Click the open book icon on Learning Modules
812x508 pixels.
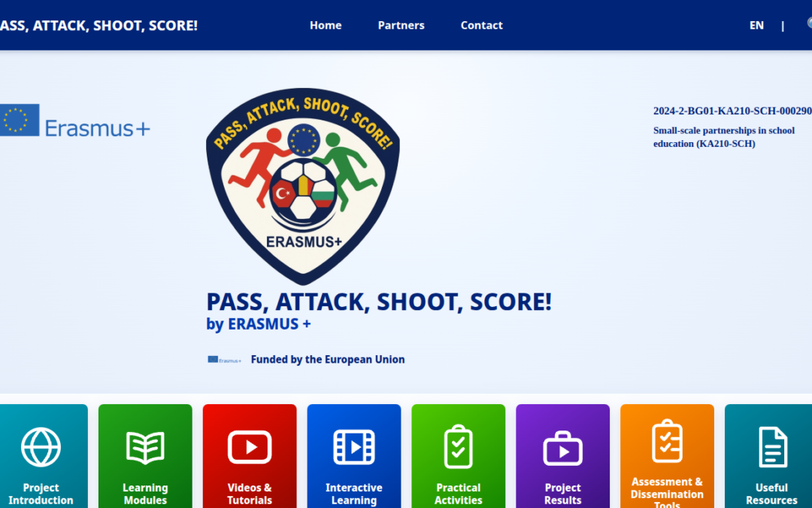(145, 447)
